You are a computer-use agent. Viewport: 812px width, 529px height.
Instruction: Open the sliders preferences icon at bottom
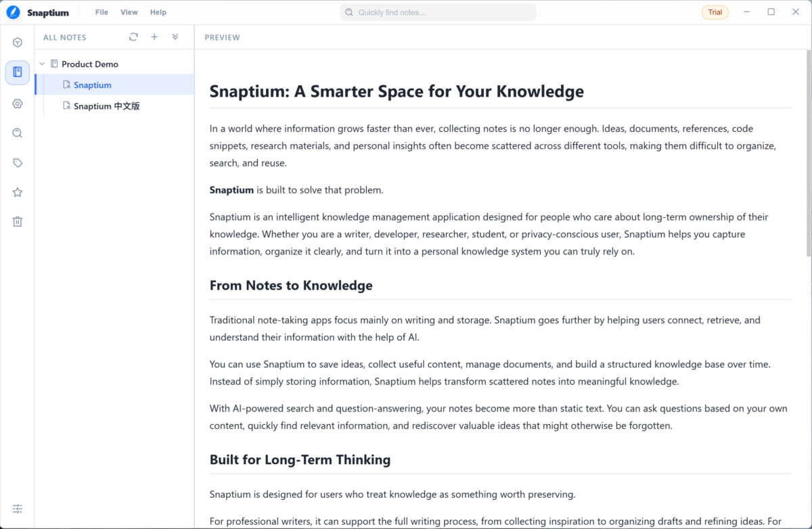point(18,508)
